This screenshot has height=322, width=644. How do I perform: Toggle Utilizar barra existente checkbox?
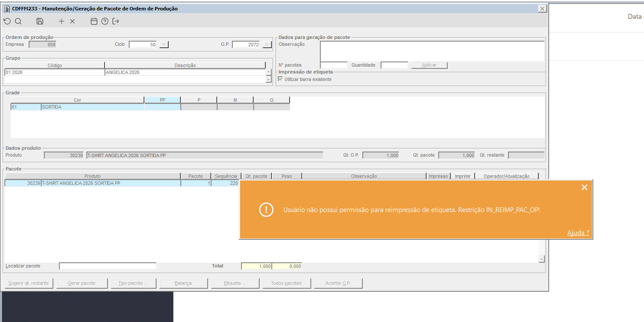click(x=280, y=79)
